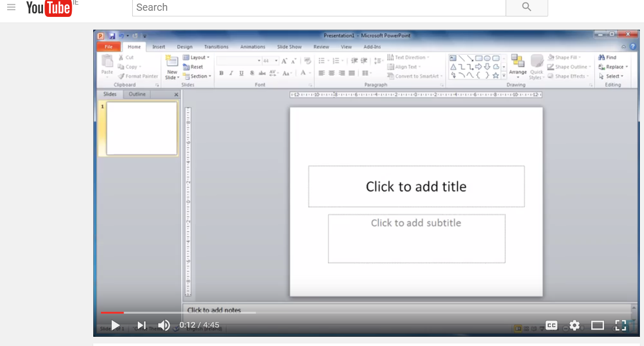This screenshot has height=346, width=644.
Task: Open the YouTube hamburger menu
Action: click(x=11, y=7)
